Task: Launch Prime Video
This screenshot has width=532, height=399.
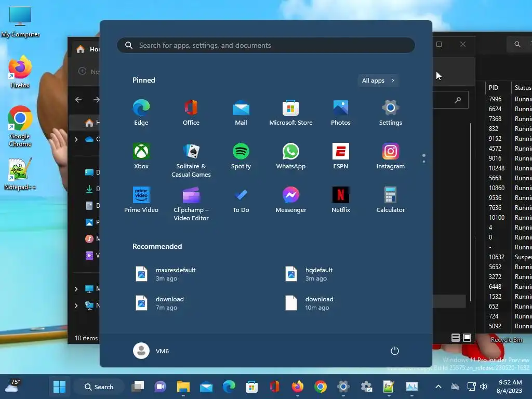Action: (x=141, y=200)
